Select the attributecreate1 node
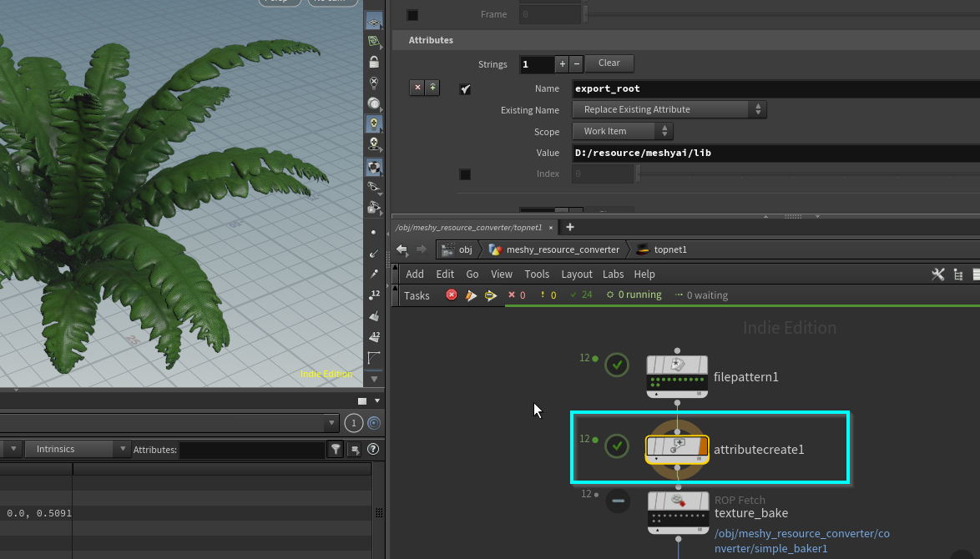The height and width of the screenshot is (559, 980). tap(677, 450)
